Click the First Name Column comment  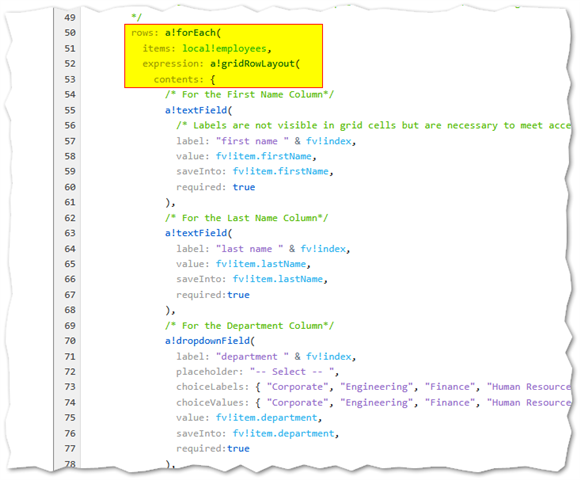coord(249,94)
